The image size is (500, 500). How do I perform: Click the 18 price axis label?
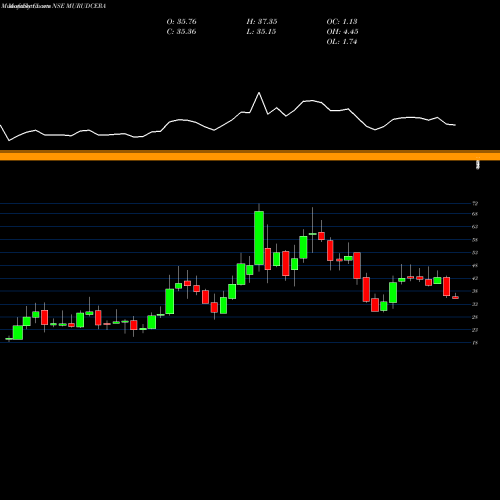(x=475, y=343)
